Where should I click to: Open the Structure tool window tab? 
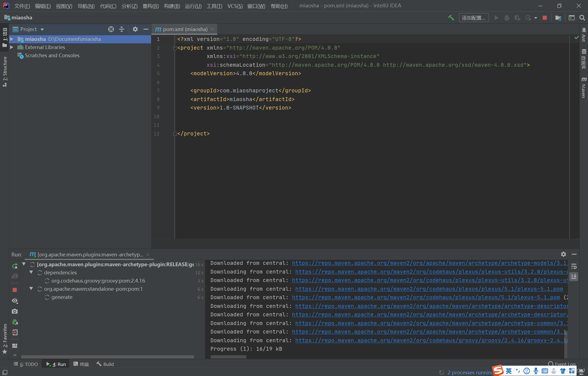5,71
